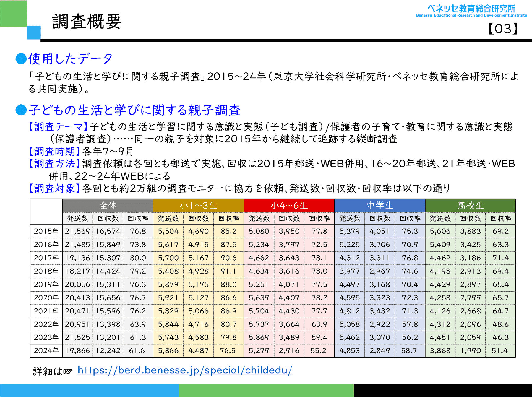Click the green square in top-left corner
532x397 pixels.
(13, 13)
